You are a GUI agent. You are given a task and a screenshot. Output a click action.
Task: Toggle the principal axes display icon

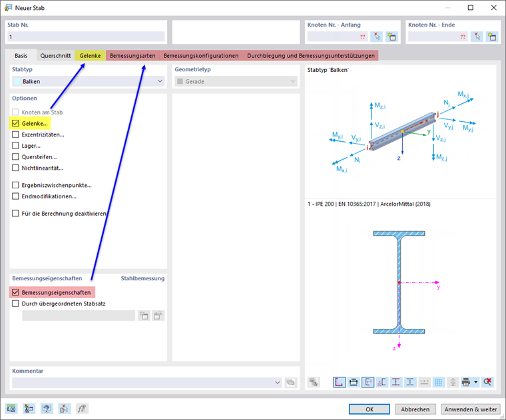368,382
